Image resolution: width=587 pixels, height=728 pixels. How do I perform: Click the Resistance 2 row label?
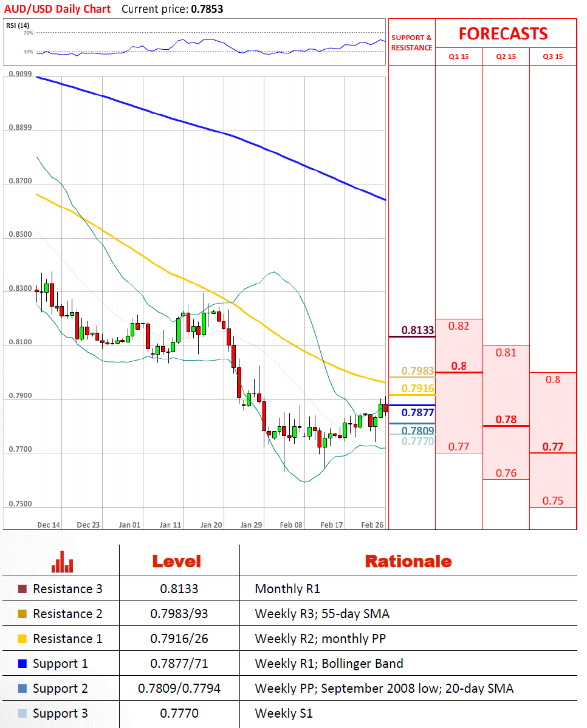[x=67, y=614]
